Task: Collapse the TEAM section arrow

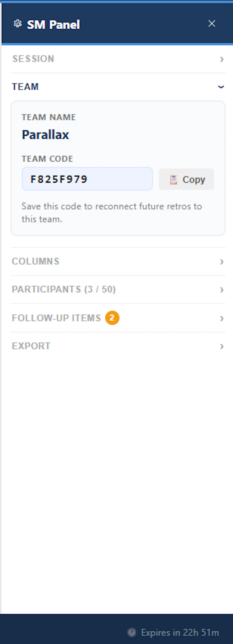Action: click(221, 87)
